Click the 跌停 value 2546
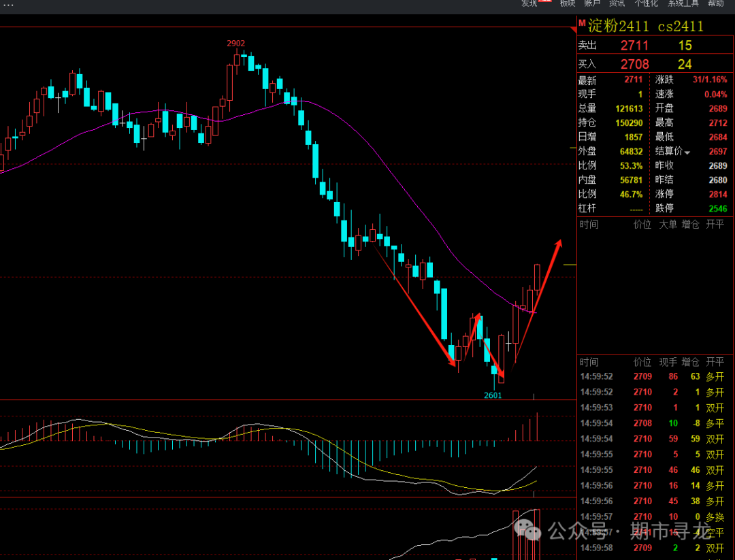 click(718, 208)
